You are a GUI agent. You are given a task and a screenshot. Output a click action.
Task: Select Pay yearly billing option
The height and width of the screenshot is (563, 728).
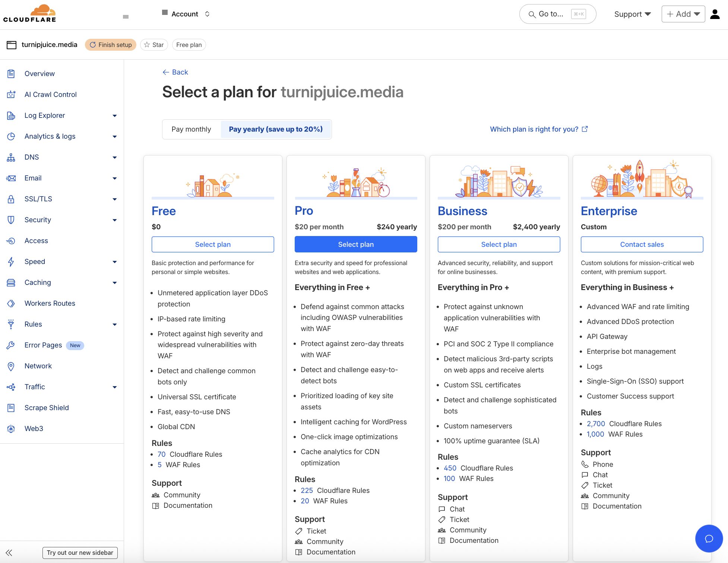276,129
